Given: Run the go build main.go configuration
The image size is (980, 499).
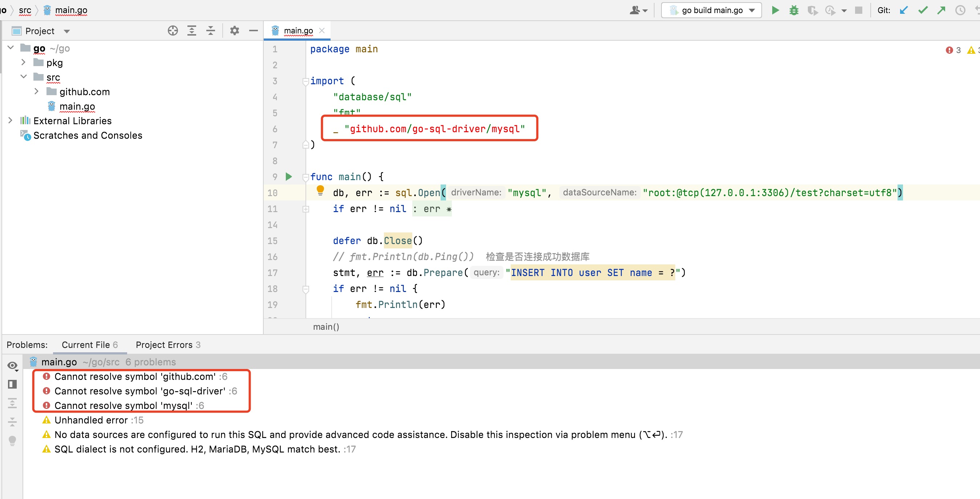Looking at the screenshot, I should (x=775, y=10).
